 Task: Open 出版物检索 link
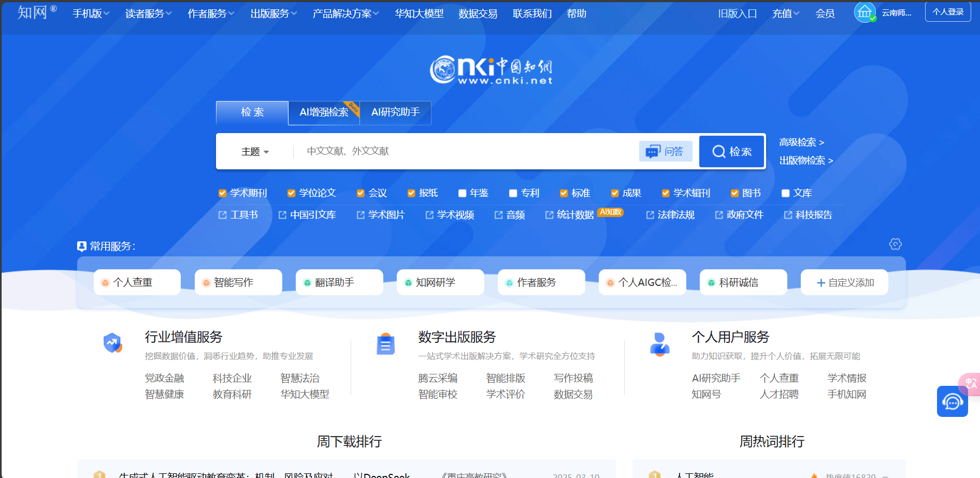[806, 161]
